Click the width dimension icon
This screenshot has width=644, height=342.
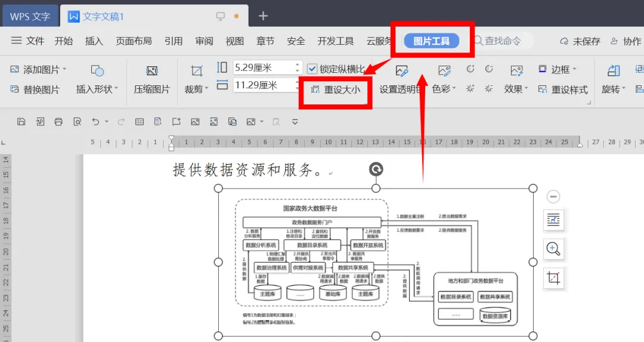pyautogui.click(x=222, y=85)
